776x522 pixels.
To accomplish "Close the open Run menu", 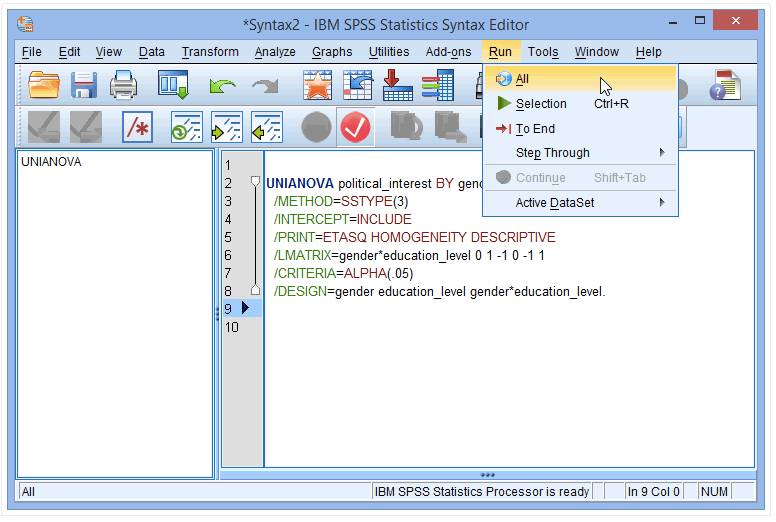I will coord(500,52).
